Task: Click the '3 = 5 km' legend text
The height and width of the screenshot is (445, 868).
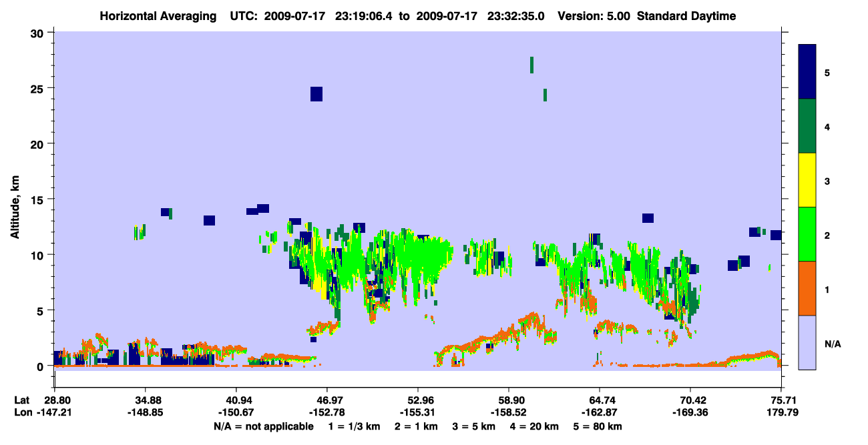Action: tap(473, 426)
